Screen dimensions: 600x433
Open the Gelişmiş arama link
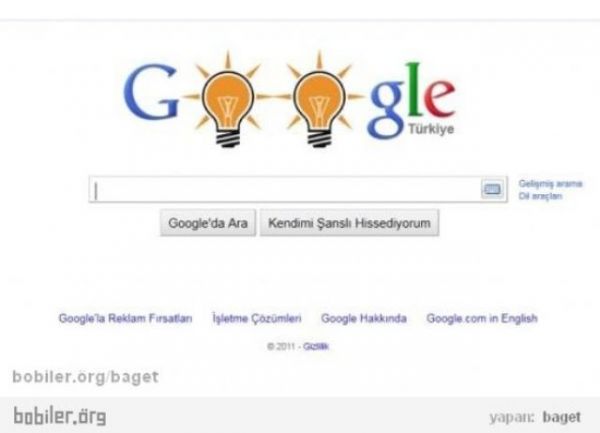pyautogui.click(x=550, y=184)
